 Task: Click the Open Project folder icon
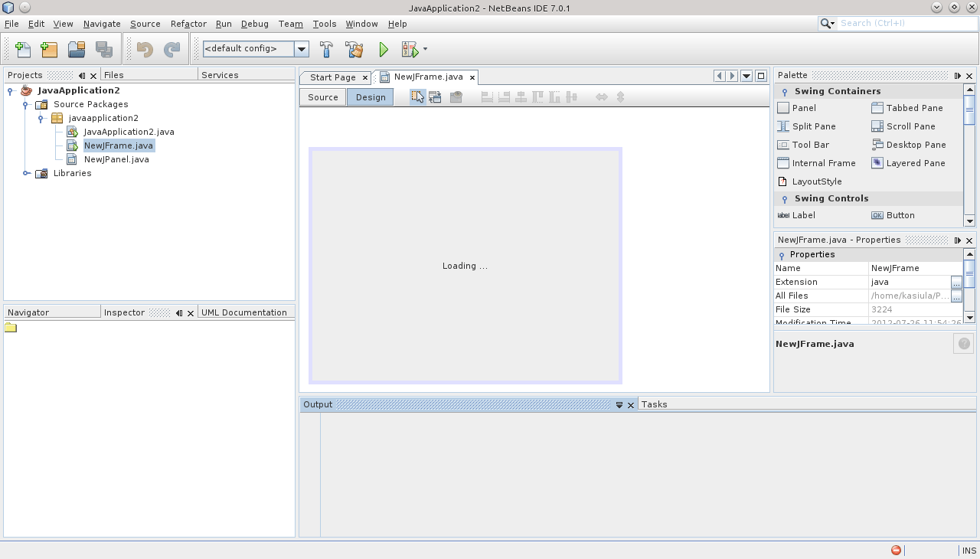click(76, 50)
